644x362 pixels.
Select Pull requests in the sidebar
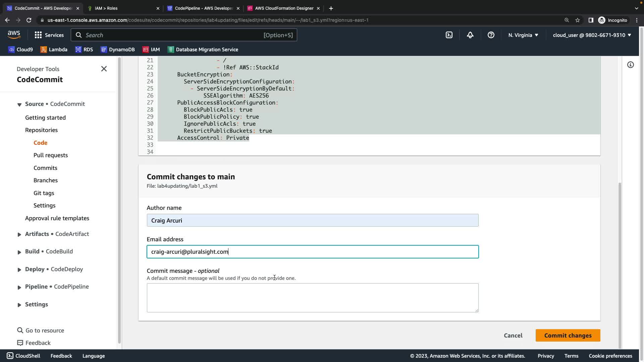(51, 155)
